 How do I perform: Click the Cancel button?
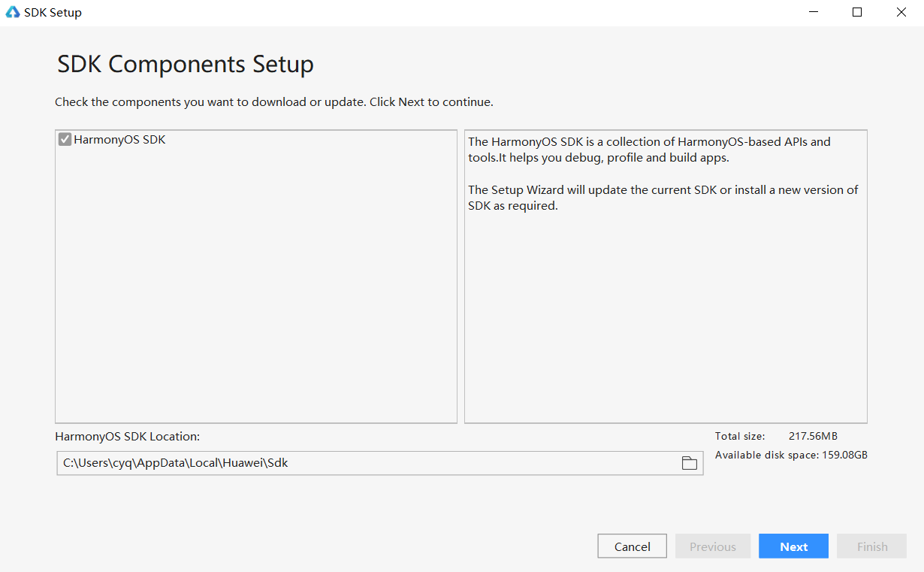pos(633,546)
